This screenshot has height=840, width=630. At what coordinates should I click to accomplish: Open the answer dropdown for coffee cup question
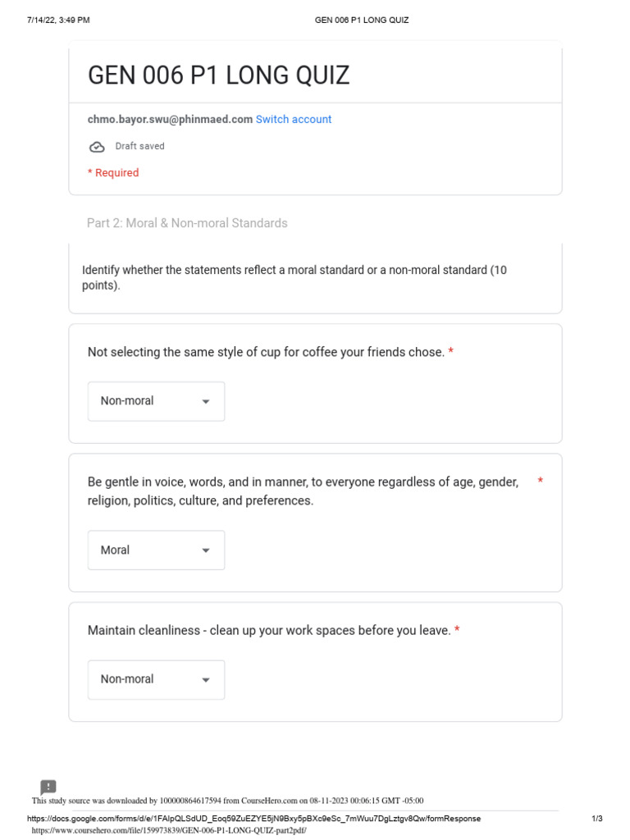pos(156,401)
